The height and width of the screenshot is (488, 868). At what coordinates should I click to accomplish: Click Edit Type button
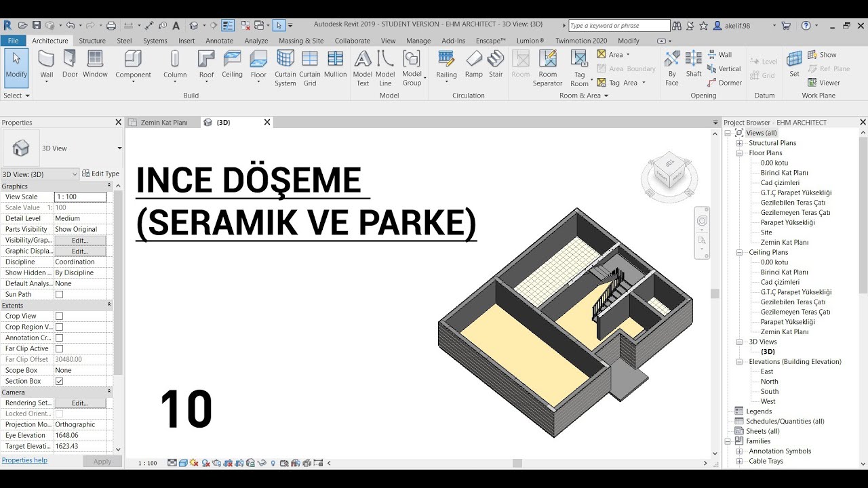tap(100, 174)
